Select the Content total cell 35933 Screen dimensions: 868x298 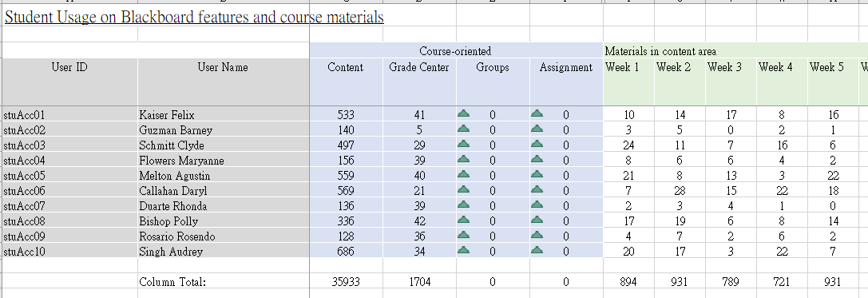click(x=346, y=281)
